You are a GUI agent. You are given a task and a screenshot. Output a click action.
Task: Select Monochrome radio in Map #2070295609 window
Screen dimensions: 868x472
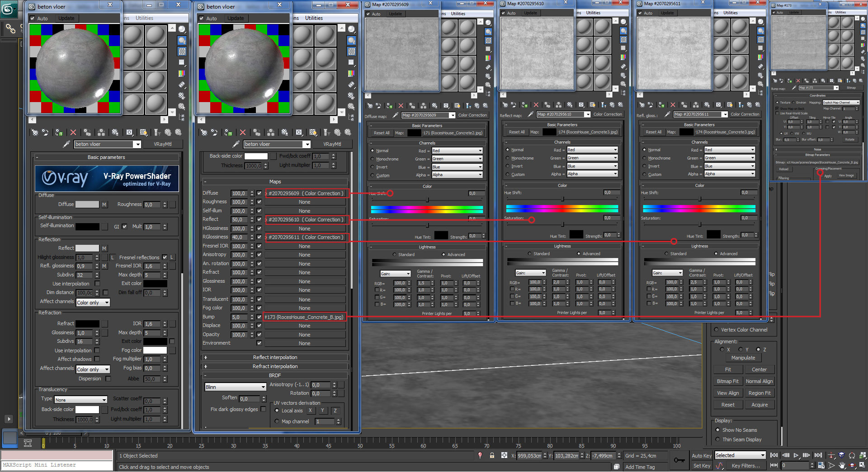(x=373, y=159)
